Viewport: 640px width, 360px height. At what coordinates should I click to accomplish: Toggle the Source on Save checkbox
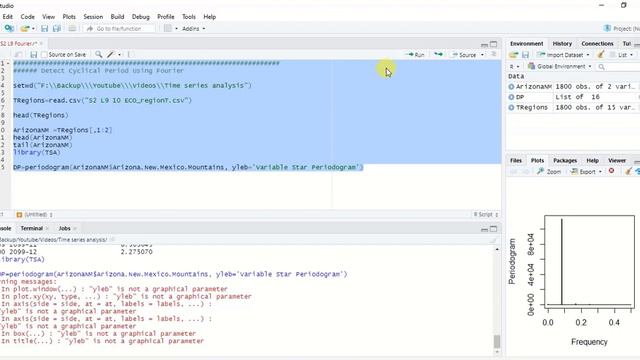click(x=44, y=54)
